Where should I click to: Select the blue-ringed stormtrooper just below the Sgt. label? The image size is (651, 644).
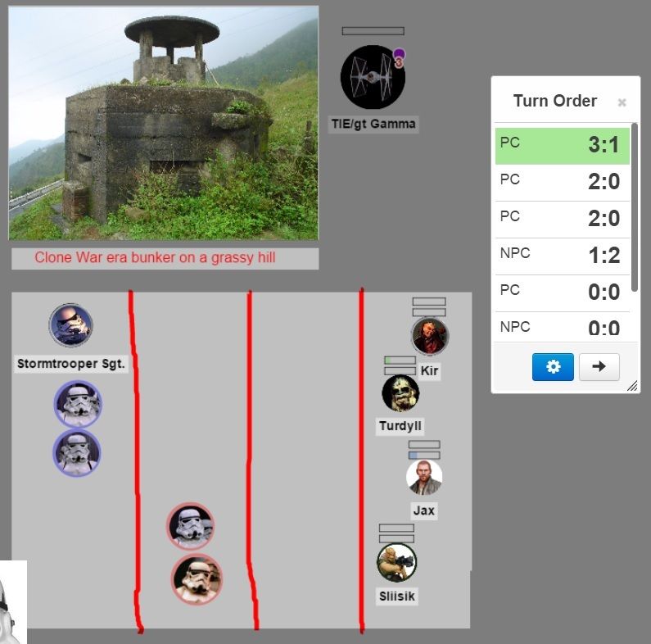[78, 403]
